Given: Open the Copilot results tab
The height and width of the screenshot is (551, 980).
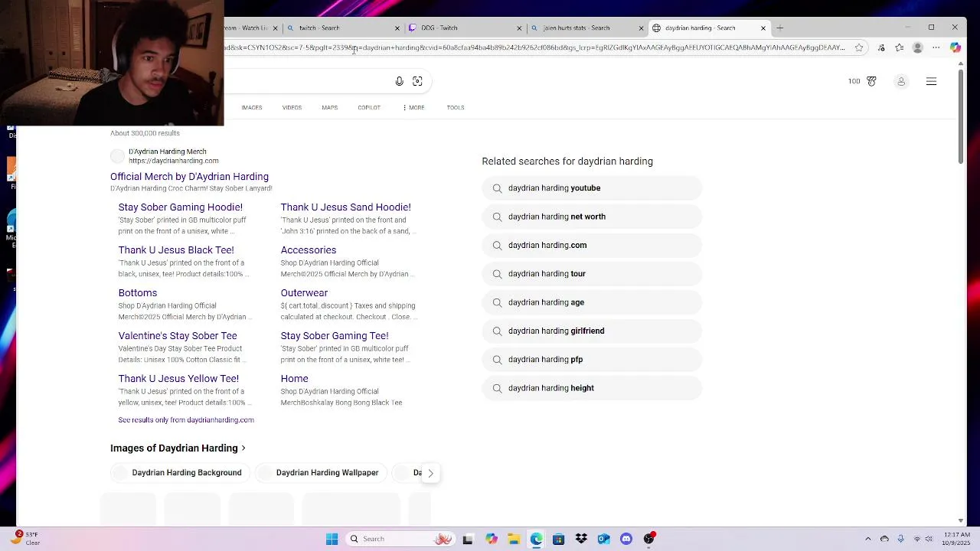Looking at the screenshot, I should tap(369, 108).
